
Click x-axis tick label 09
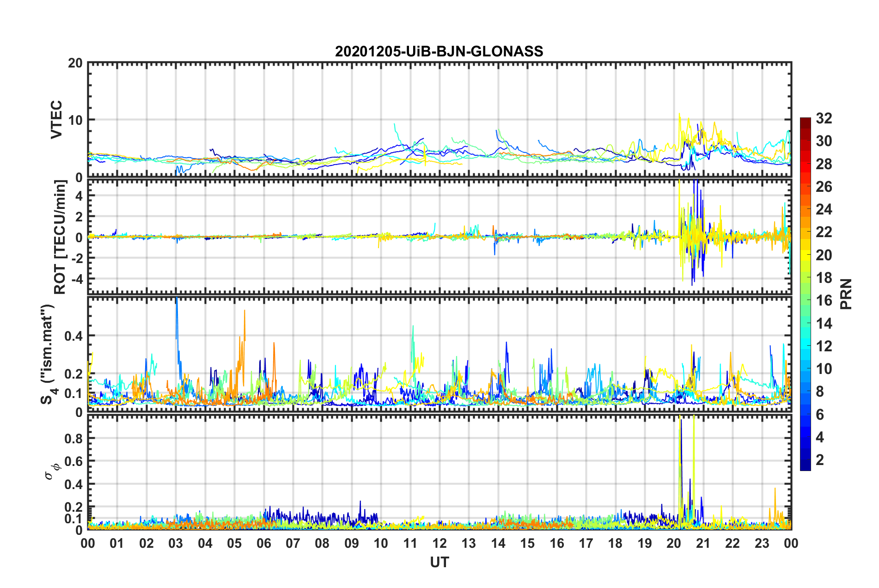(352, 543)
